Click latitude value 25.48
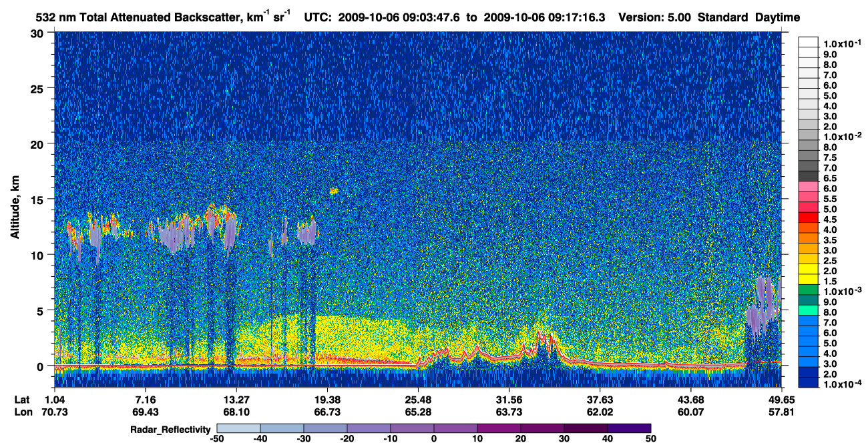This screenshot has height=445, width=868. pos(418,400)
